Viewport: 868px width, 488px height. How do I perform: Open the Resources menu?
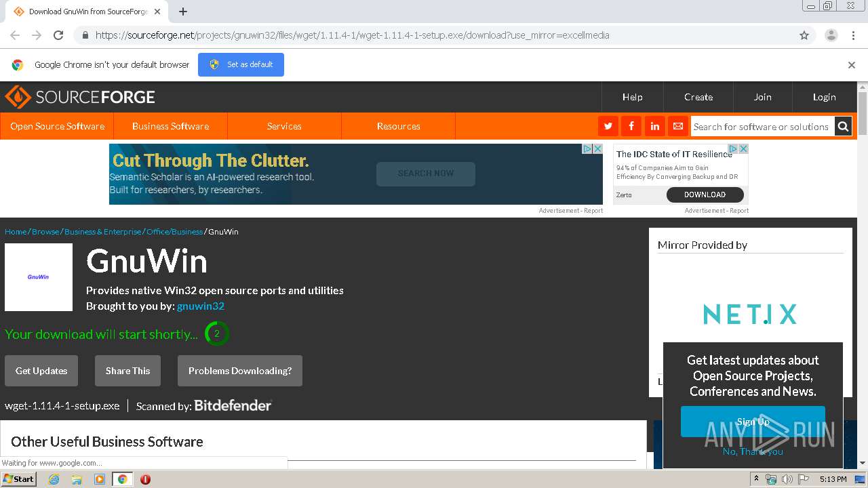399,126
